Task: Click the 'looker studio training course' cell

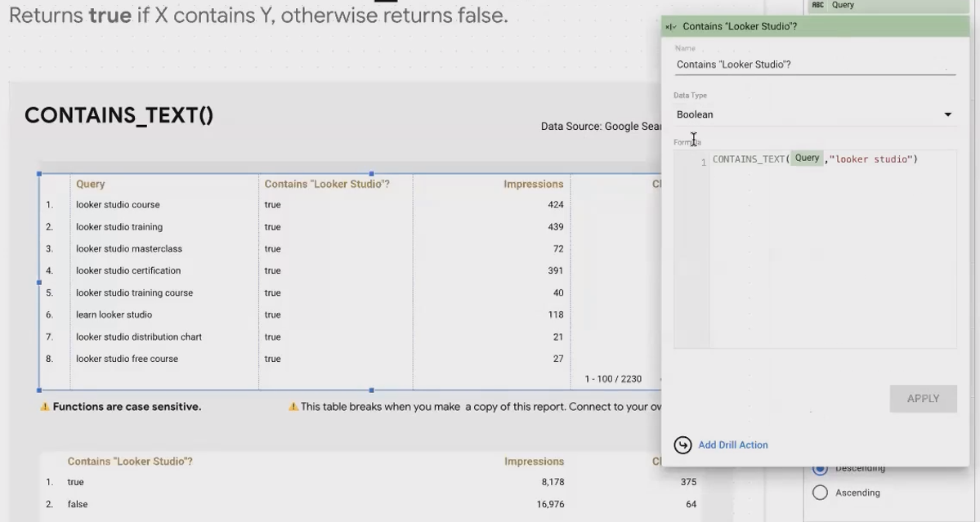Action: pyautogui.click(x=134, y=292)
